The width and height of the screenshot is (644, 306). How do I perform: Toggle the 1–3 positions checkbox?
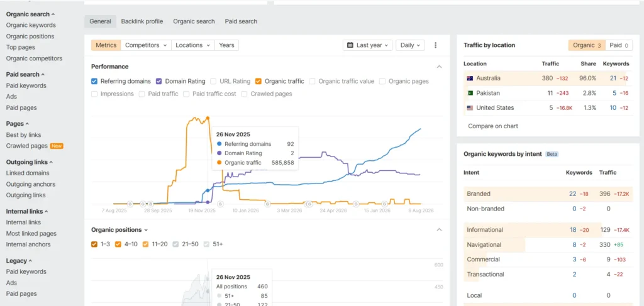(x=94, y=244)
